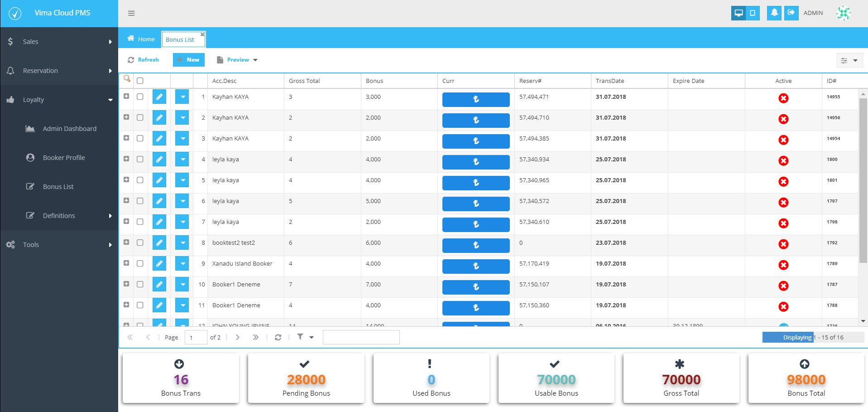Screen dimensions: 868x412
Task: Expand row details for leyla kaya row 4
Action: pos(126,159)
